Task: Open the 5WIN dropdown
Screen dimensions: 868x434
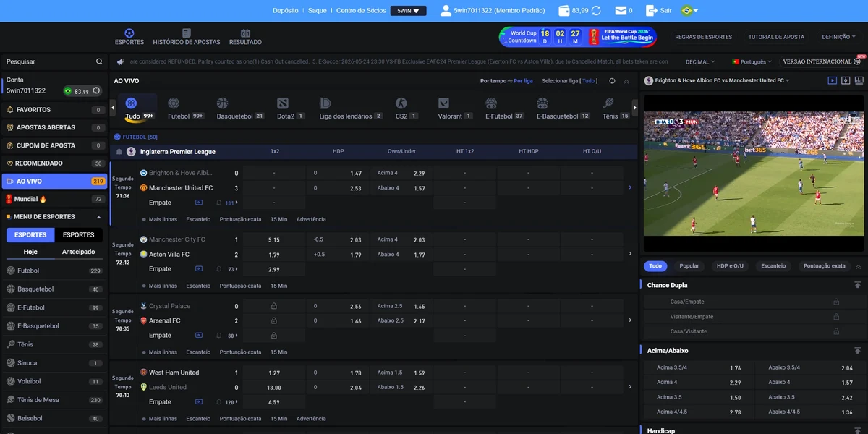Action: [408, 11]
